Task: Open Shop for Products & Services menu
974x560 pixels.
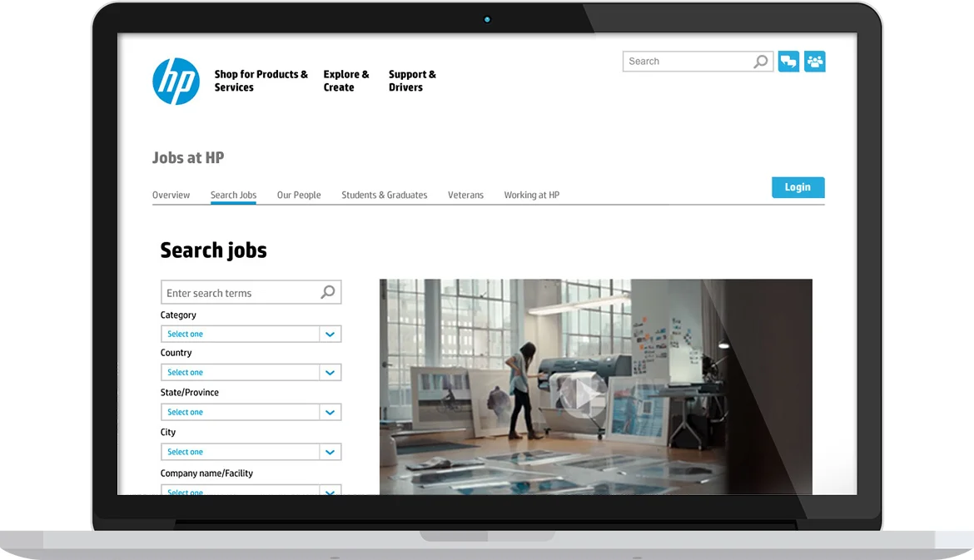Action: [261, 81]
